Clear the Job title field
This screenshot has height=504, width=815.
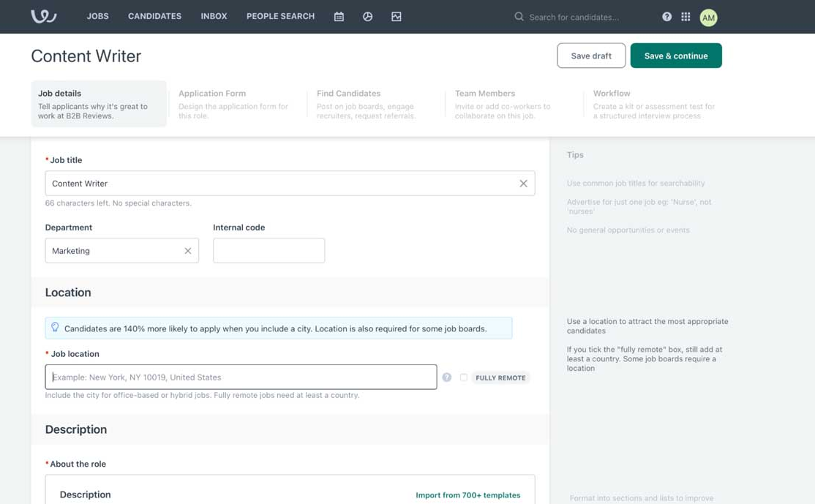[523, 184]
